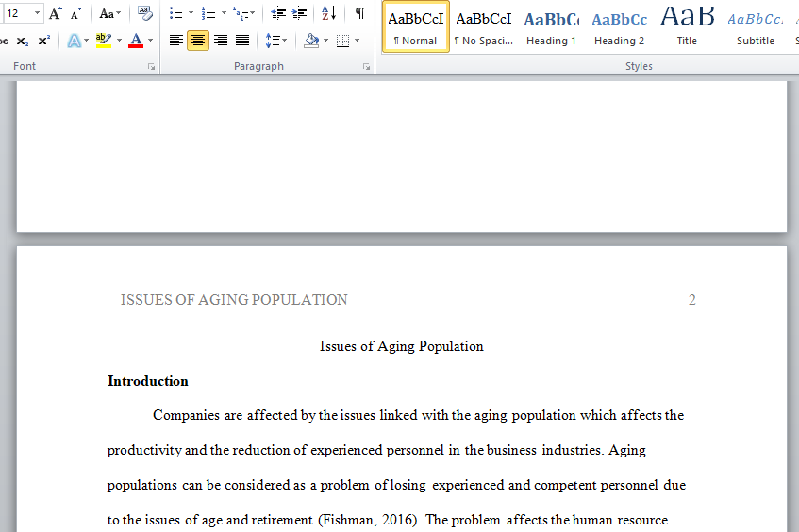Click the Change Case Aa icon
Image resolution: width=799 pixels, height=532 pixels.
pos(106,13)
